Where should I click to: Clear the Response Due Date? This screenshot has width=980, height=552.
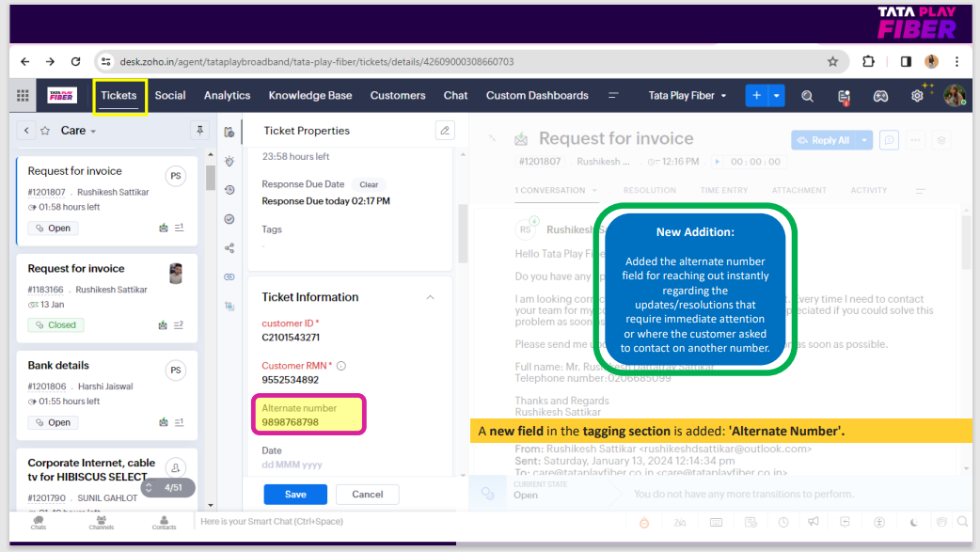click(369, 184)
